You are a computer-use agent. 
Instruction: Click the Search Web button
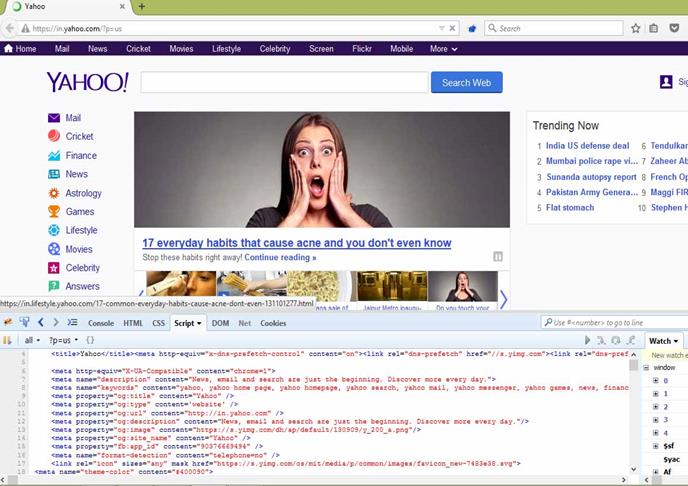click(x=466, y=83)
